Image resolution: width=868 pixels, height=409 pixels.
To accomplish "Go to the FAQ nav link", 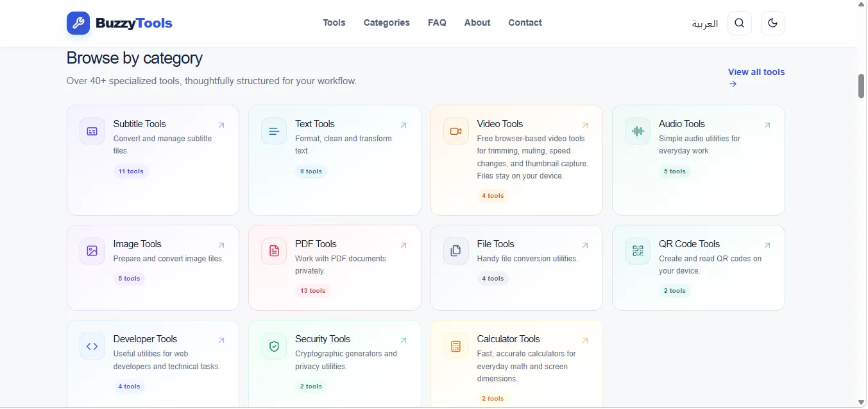I will (437, 22).
